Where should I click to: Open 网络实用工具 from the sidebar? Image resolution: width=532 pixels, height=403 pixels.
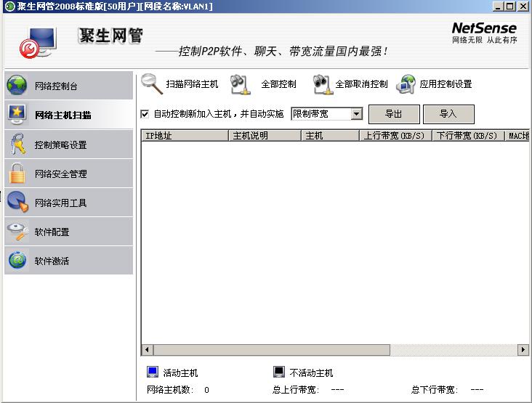click(68, 203)
